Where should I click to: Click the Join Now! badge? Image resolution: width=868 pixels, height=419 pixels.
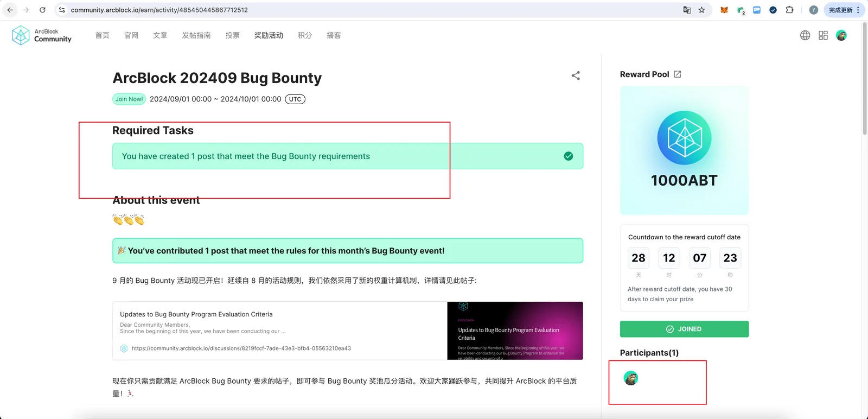click(129, 99)
